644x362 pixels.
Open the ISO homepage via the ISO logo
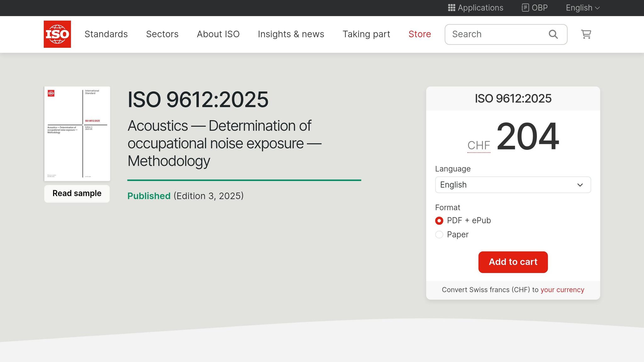57,34
